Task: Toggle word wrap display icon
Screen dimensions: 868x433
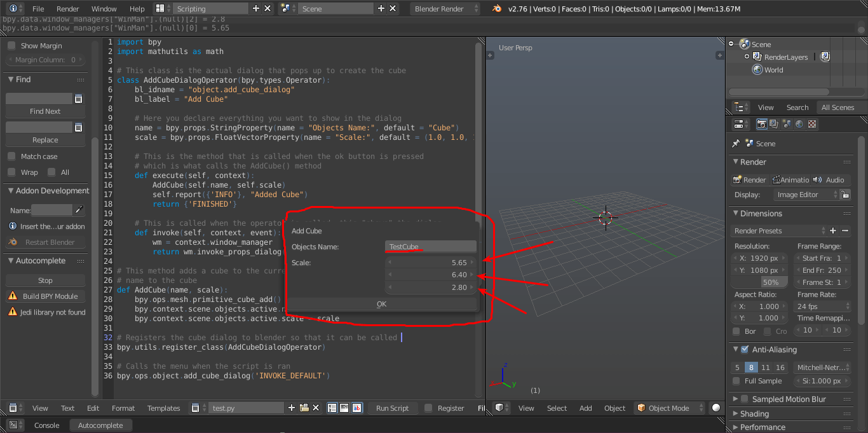Action: [344, 408]
